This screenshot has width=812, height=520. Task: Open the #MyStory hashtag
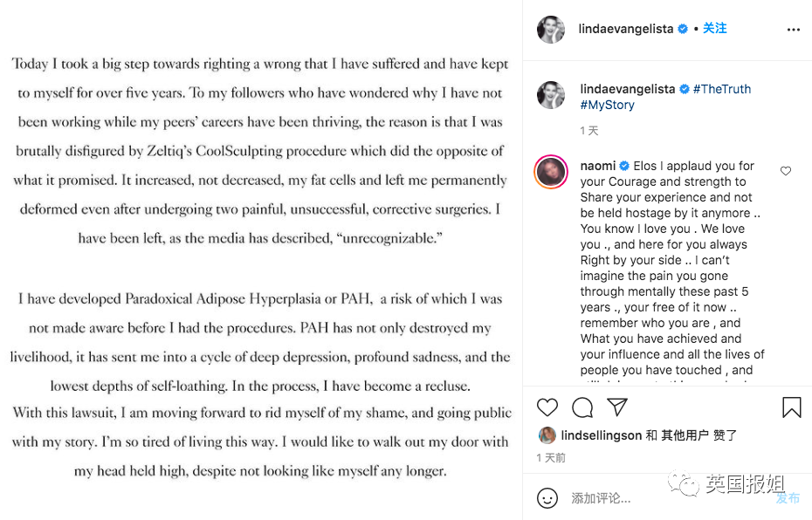pyautogui.click(x=608, y=105)
